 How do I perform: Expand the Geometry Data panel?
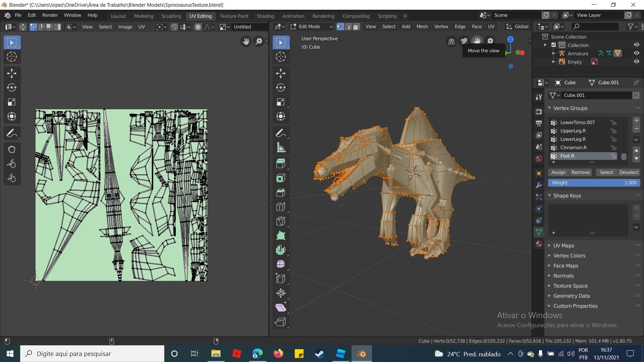(571, 296)
